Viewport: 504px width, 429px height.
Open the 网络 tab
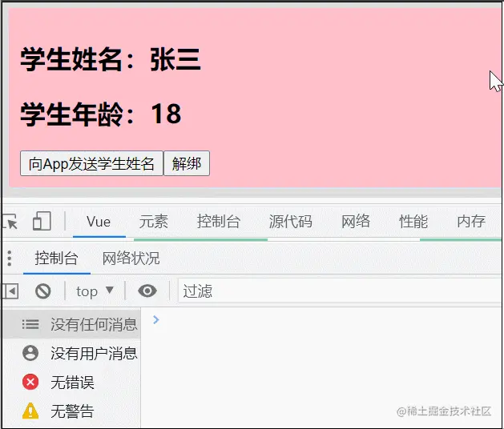356,222
